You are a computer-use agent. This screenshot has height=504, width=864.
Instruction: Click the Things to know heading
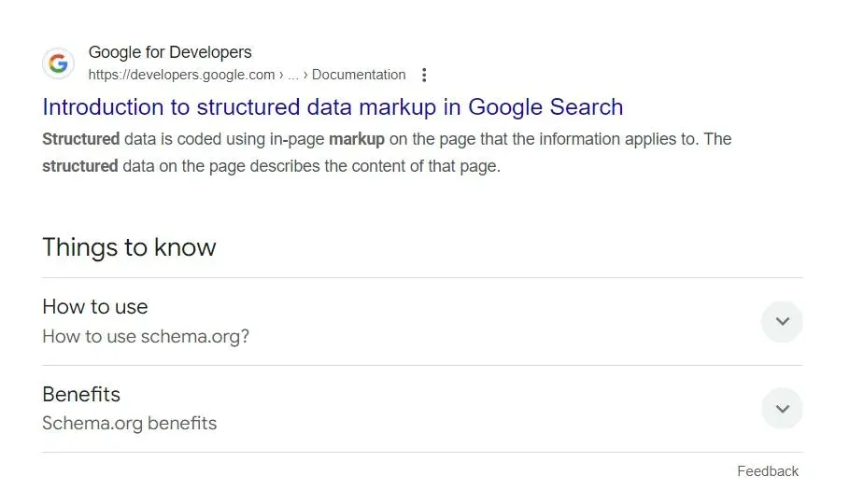tap(129, 247)
